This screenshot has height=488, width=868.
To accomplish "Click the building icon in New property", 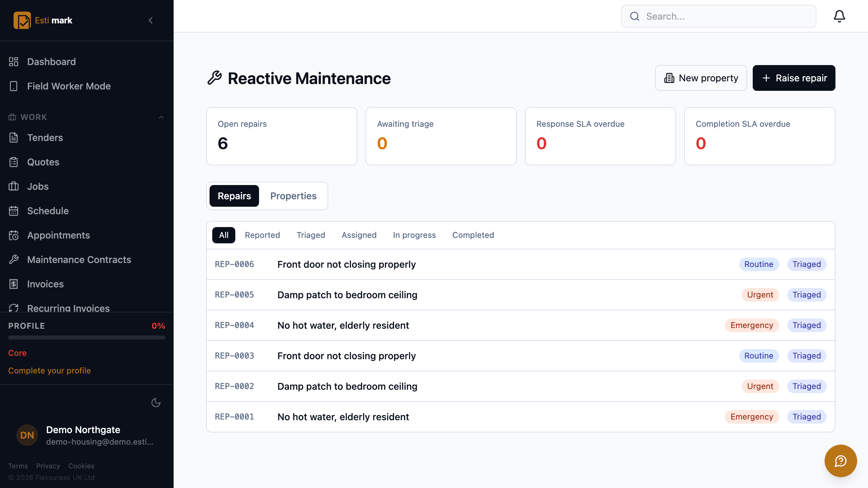I will [x=669, y=78].
